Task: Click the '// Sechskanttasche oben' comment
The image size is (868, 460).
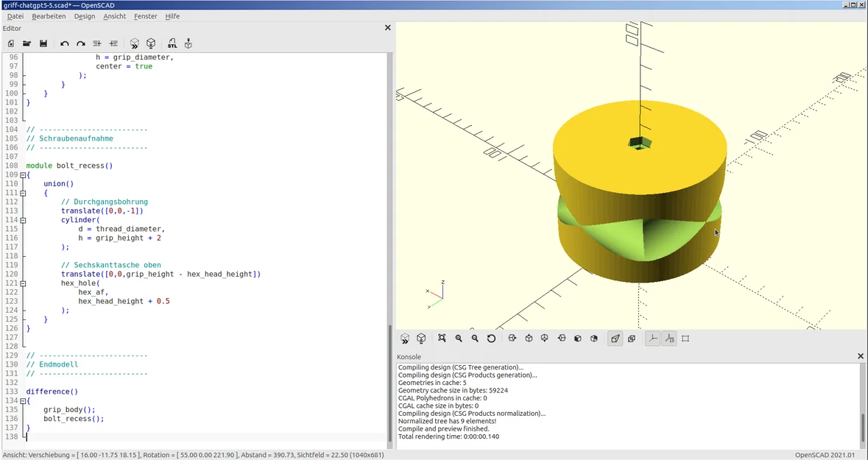Action: point(110,265)
